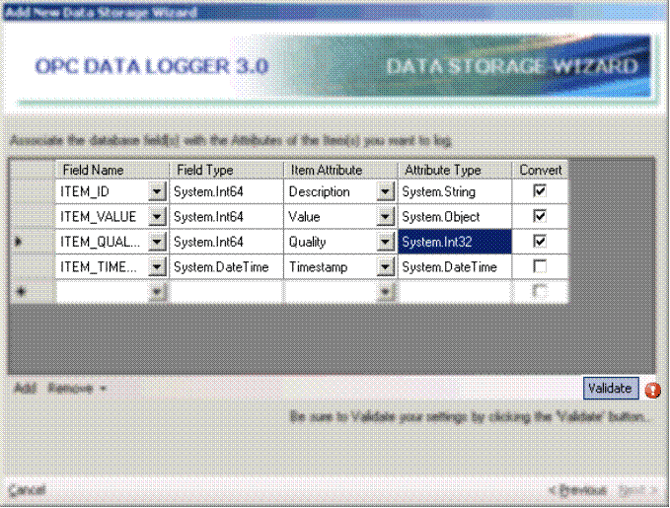Uncheck Convert for ITEM_VALUE row
670x508 pixels.
point(541,216)
